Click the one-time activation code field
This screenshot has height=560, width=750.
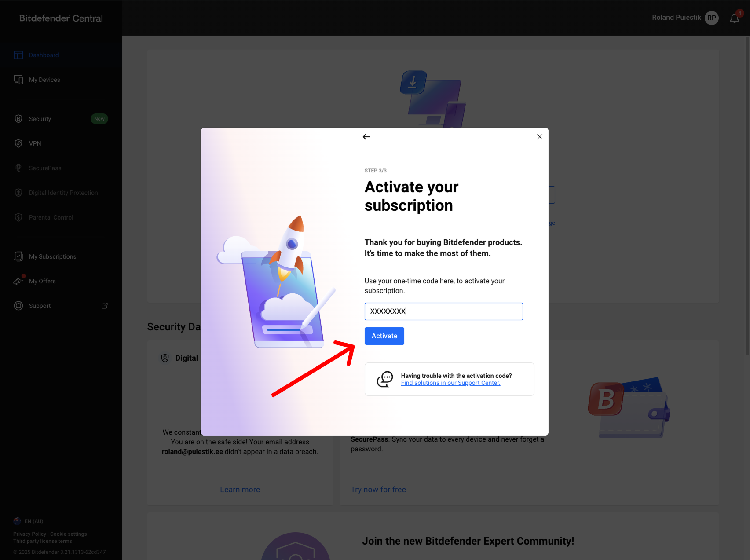coord(443,311)
